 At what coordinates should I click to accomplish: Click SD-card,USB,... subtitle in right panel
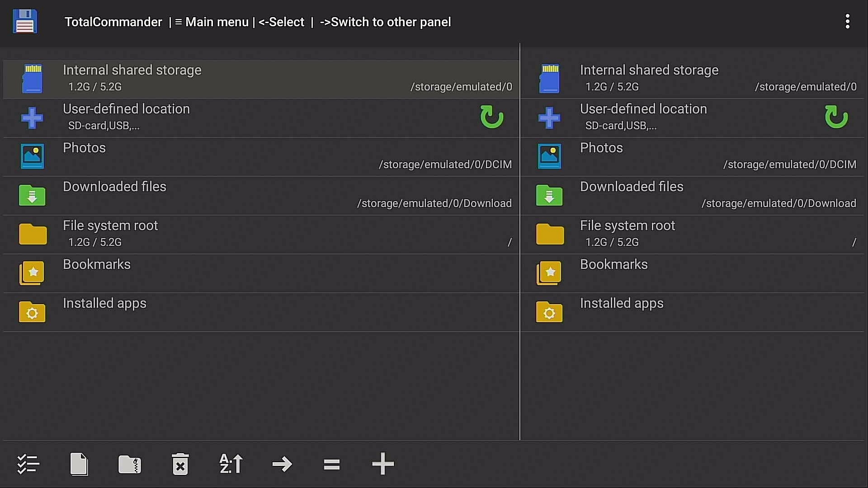pos(621,126)
